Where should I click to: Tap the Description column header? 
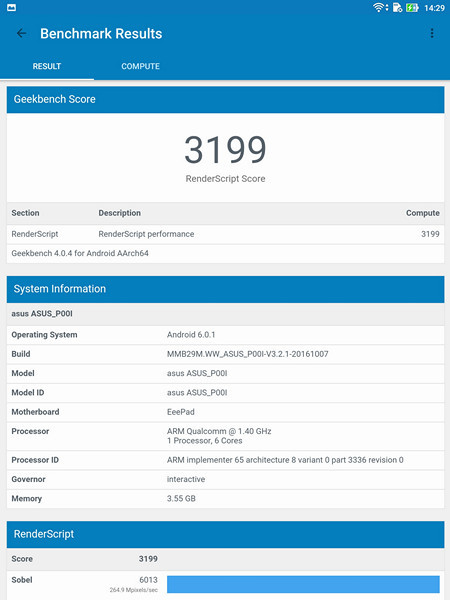coord(119,213)
